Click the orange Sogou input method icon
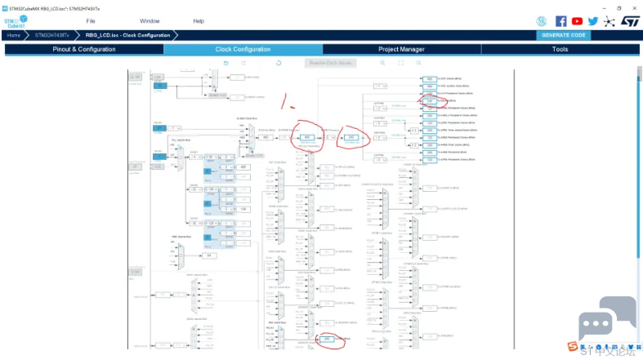Viewport: 643px width, 364px height. pyautogui.click(x=573, y=346)
